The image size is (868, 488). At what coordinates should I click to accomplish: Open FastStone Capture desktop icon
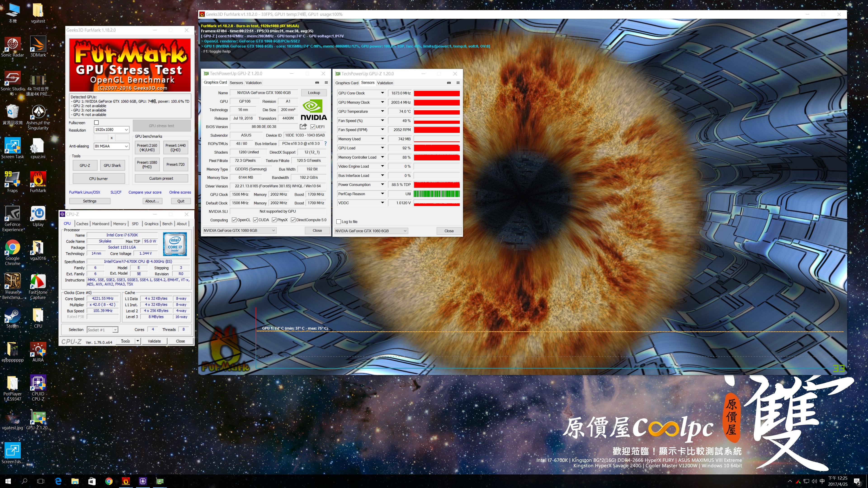coord(38,286)
